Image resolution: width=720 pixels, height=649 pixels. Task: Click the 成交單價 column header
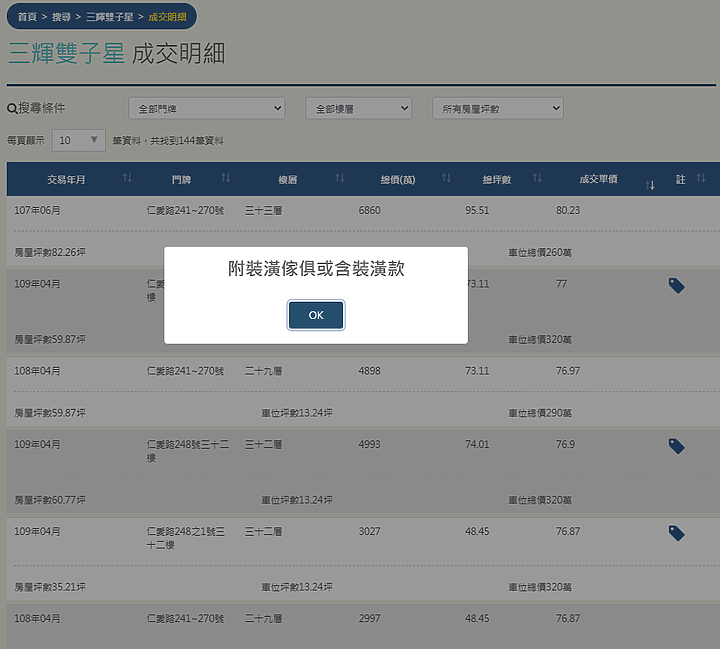point(598,179)
